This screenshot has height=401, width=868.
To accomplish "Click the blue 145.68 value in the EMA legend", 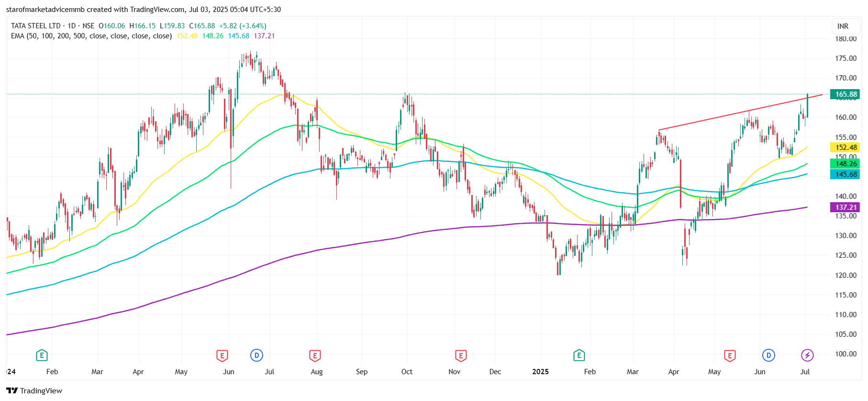I will click(239, 36).
